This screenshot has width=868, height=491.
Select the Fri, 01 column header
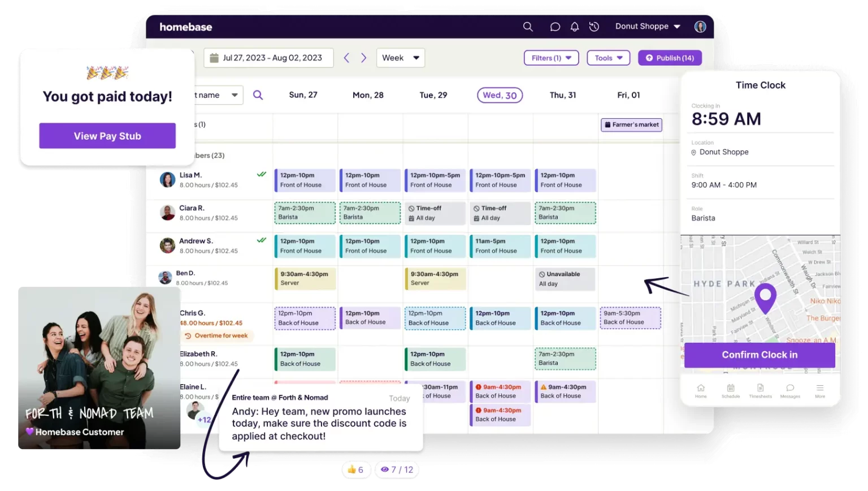point(628,95)
